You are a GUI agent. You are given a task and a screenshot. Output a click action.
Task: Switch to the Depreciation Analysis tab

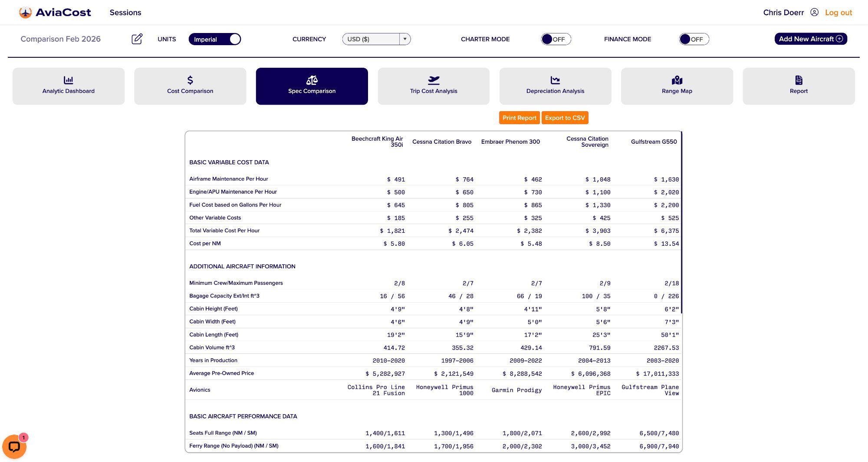click(x=555, y=86)
